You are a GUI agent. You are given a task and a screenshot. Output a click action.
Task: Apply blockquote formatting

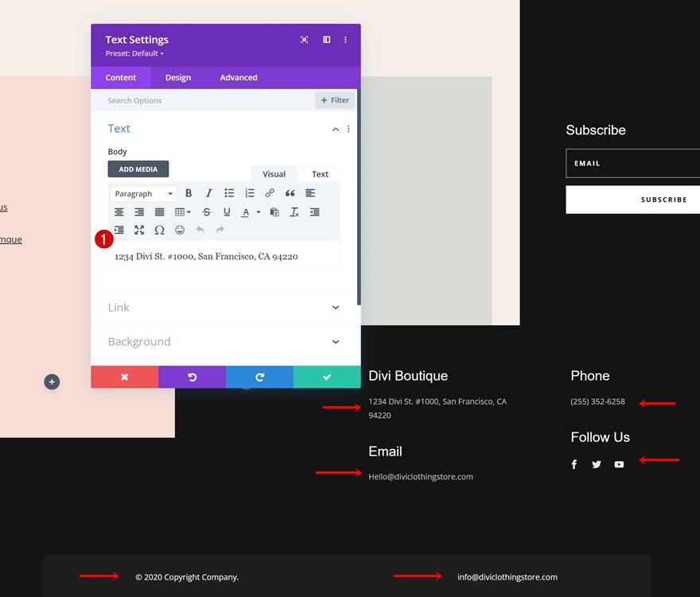click(x=290, y=193)
